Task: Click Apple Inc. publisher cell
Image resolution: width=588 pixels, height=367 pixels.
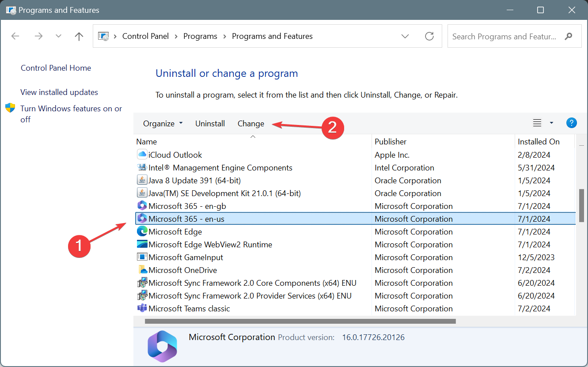Action: point(392,155)
